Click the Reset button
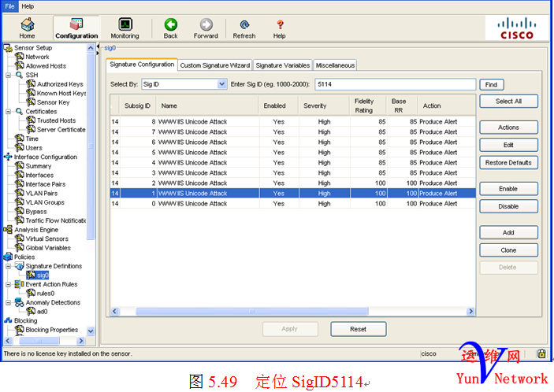 pyautogui.click(x=359, y=329)
